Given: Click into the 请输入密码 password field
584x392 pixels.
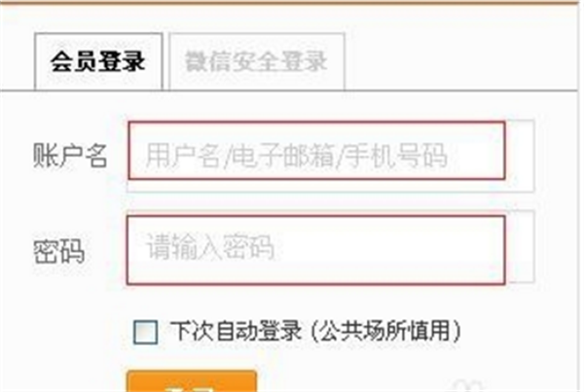Looking at the screenshot, I should (315, 250).
